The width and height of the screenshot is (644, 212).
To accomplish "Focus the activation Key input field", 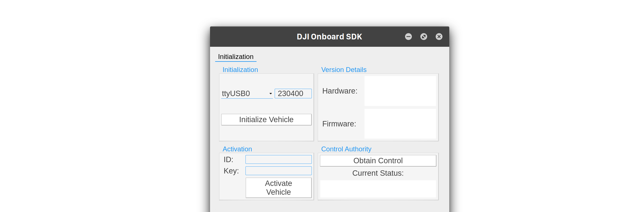I will pyautogui.click(x=279, y=171).
